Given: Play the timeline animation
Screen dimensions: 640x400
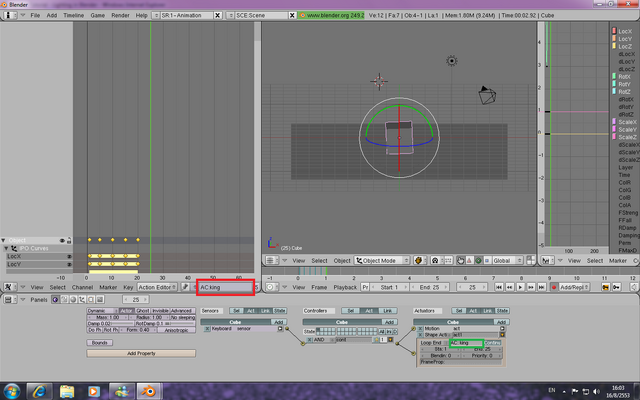Looking at the screenshot, I should (x=520, y=287).
